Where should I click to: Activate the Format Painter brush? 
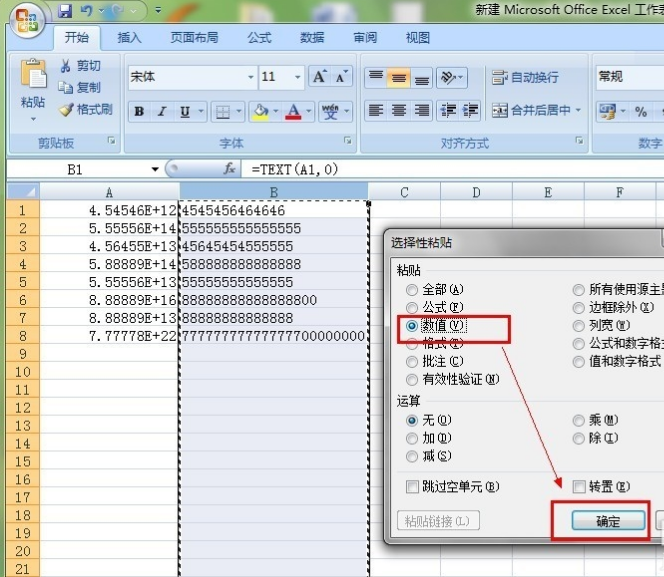click(66, 110)
